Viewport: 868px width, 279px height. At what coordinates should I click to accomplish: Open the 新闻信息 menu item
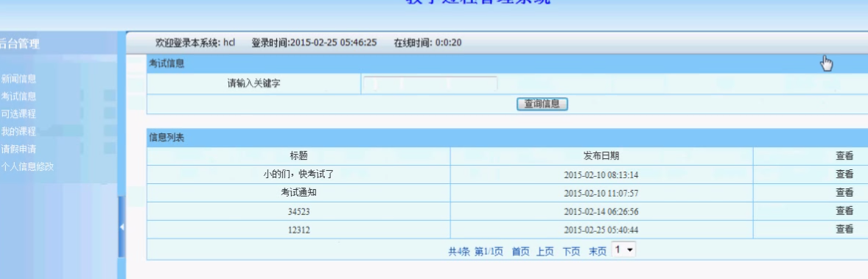(18, 79)
